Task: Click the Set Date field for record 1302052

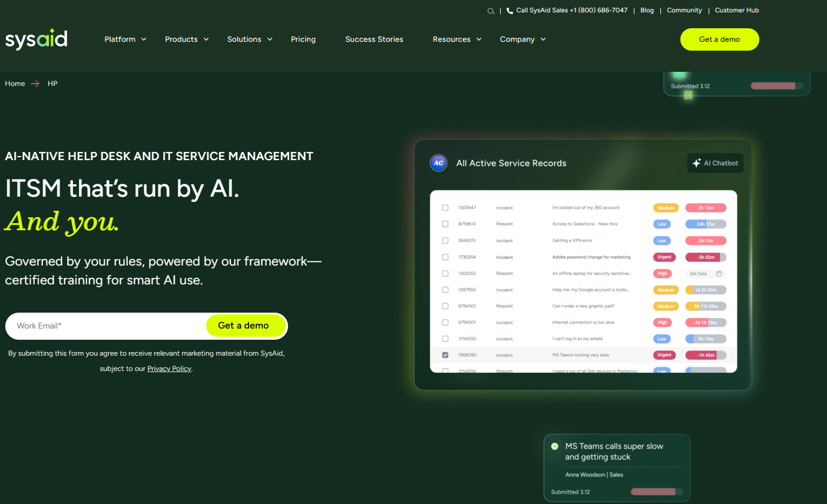Action: (706, 274)
